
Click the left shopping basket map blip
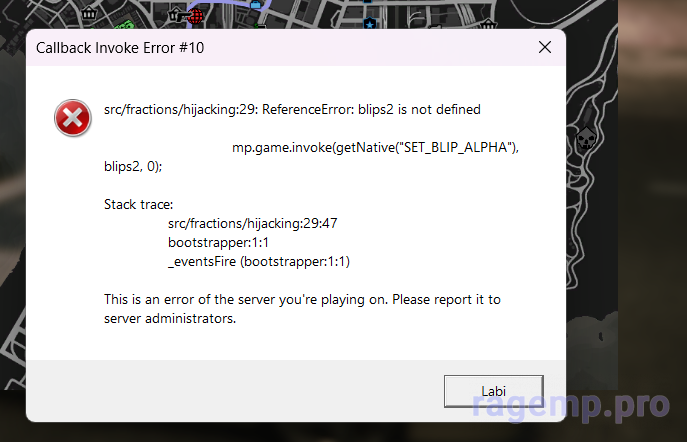pyautogui.click(x=89, y=13)
